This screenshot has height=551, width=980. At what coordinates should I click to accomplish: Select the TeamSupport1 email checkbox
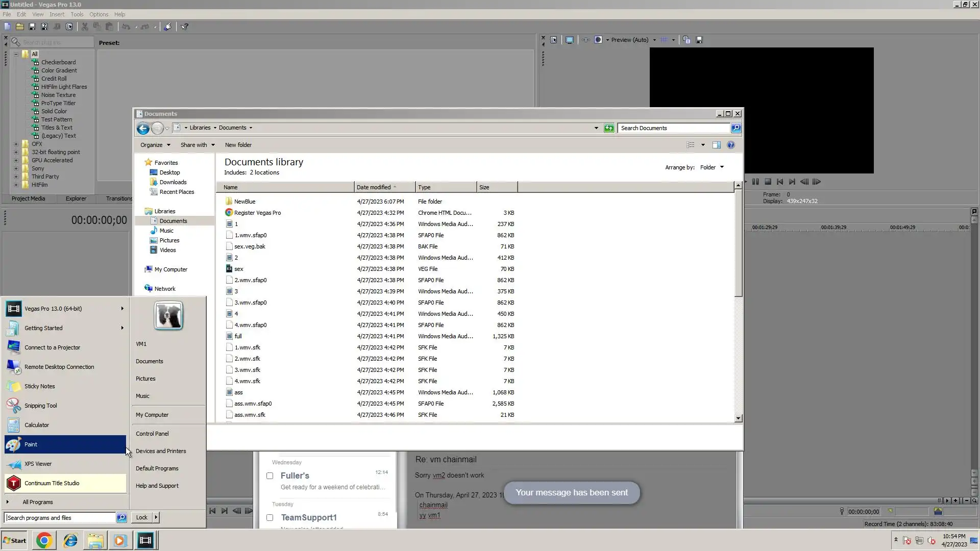[x=270, y=517]
